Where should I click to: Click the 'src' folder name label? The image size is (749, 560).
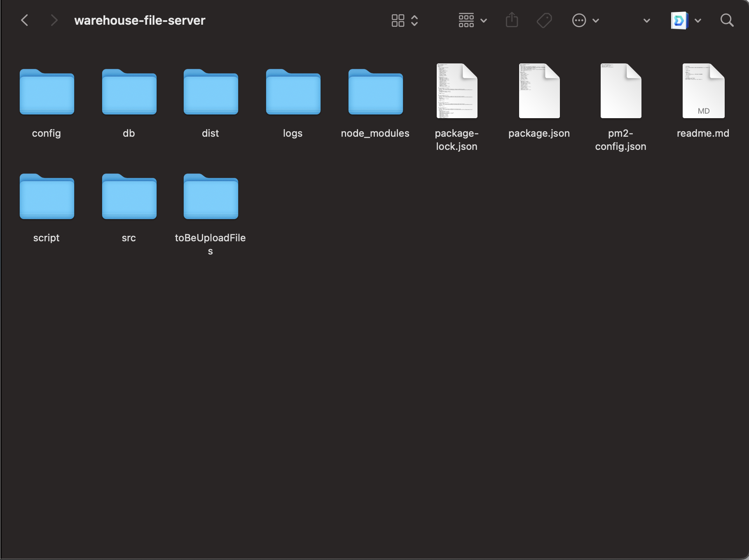coord(129,238)
